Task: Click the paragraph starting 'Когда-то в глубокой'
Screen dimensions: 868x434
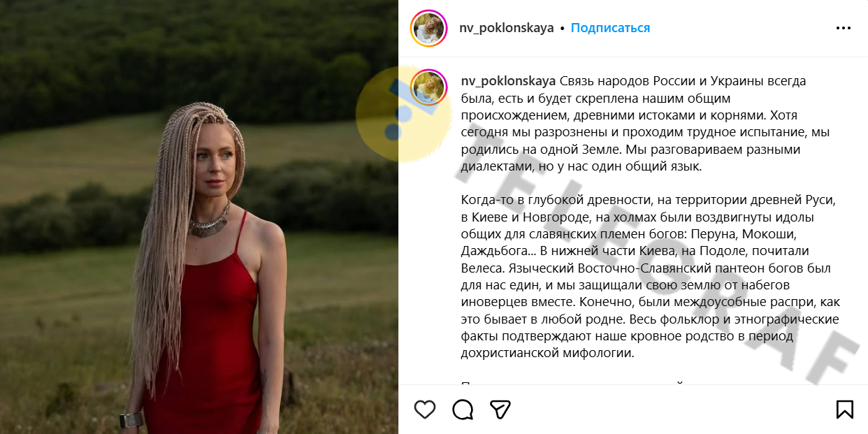Action: [650, 276]
